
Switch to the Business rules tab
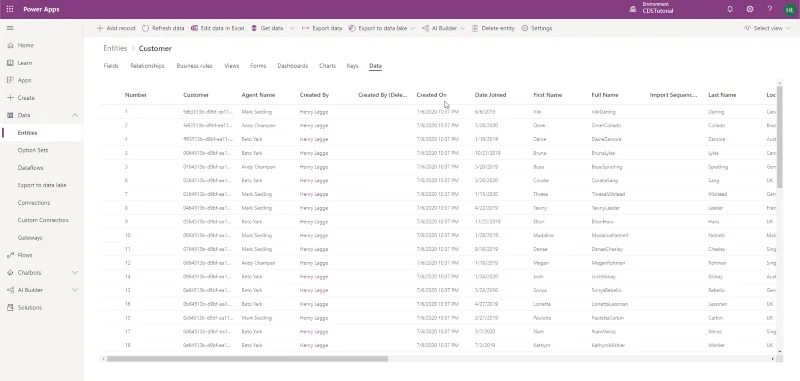pyautogui.click(x=194, y=66)
